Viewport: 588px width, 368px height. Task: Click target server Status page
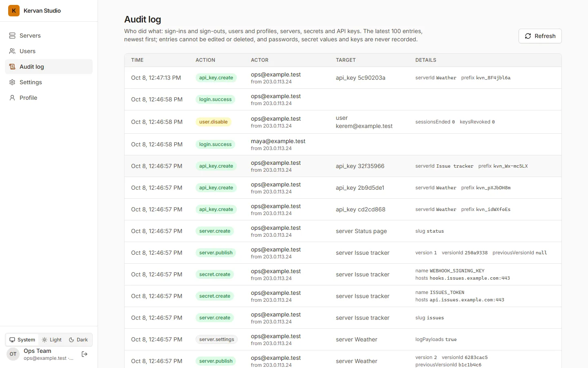pos(361,231)
